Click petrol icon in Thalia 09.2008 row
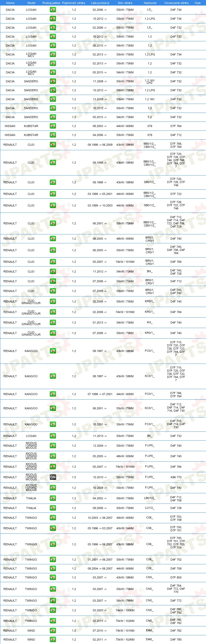This screenshot has height=644, width=206. [53, 508]
